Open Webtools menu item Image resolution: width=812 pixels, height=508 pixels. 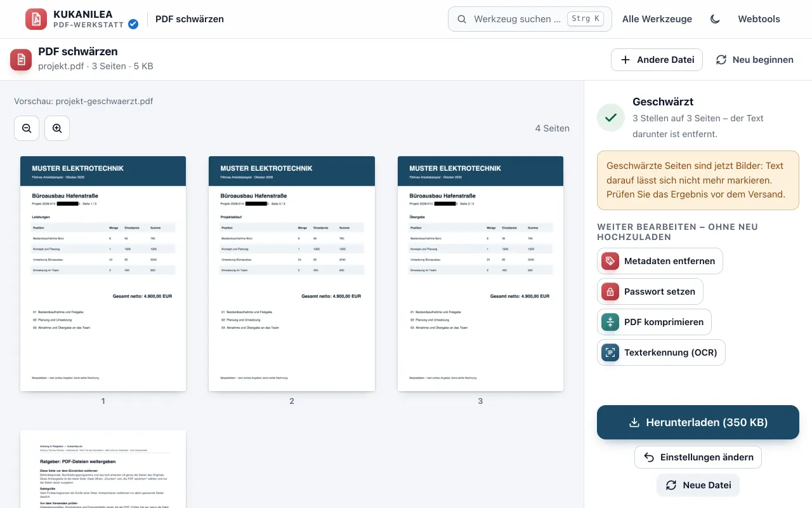(x=759, y=19)
